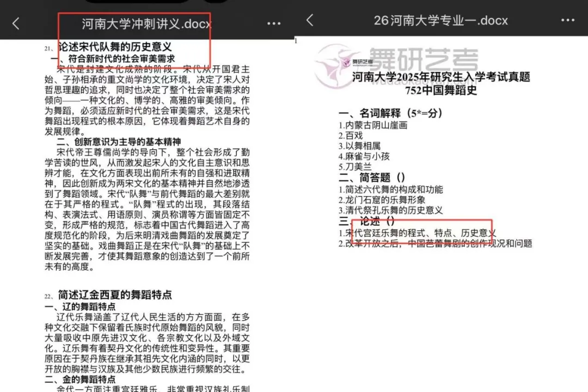Click item 3.以舞相属
This screenshot has height=392, width=588.
359,146
